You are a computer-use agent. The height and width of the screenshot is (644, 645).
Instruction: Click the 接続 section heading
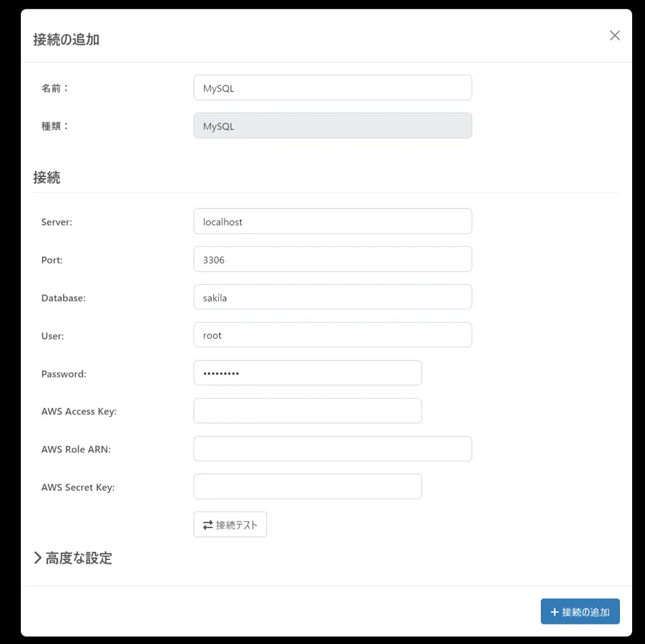point(47,177)
